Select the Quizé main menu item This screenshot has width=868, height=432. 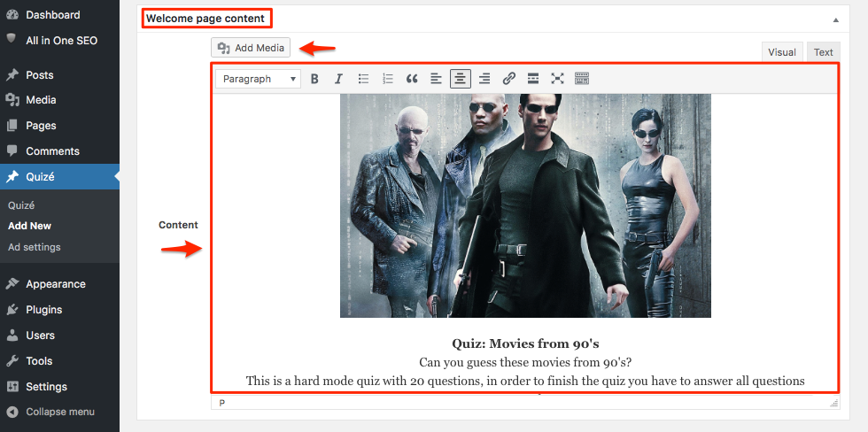point(59,177)
